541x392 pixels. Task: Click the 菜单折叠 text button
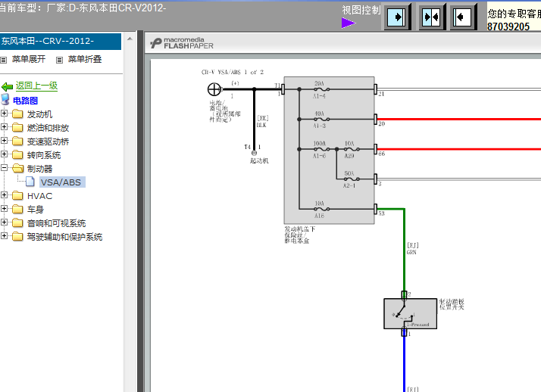click(85, 59)
